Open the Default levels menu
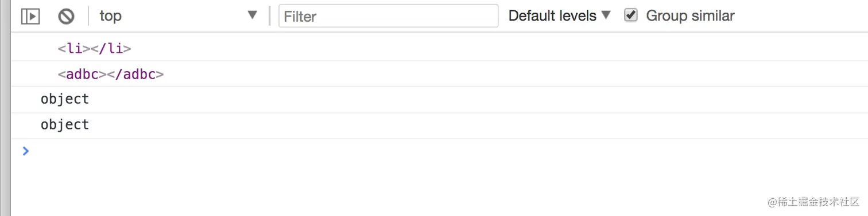 [x=560, y=15]
